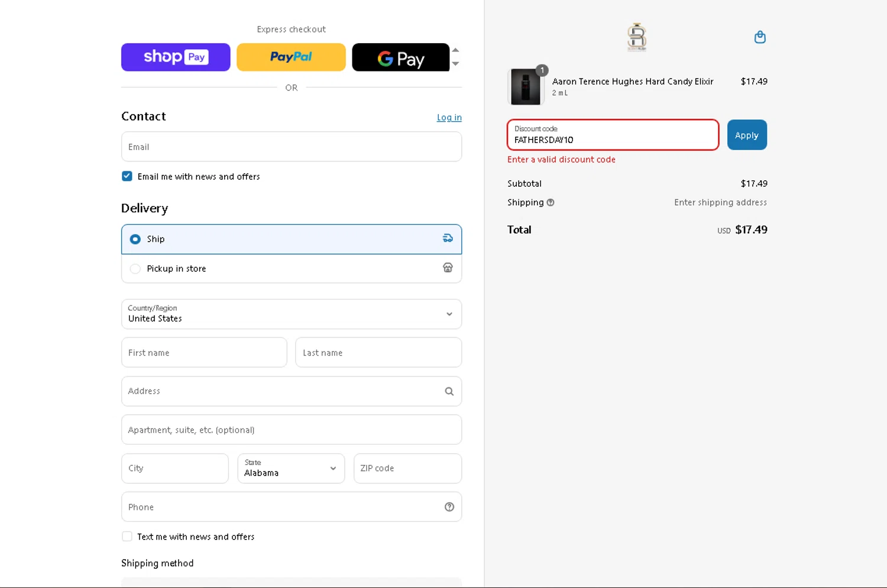Screen dimensions: 887x588
Task: Click the Discount code field
Action: coord(613,135)
